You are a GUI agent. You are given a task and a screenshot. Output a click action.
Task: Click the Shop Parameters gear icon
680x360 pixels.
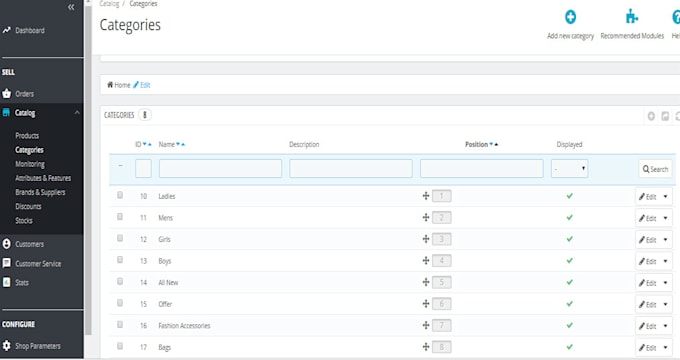point(7,346)
